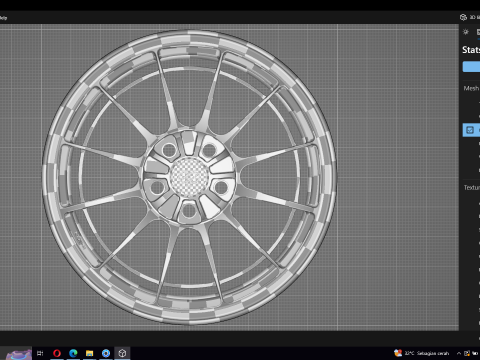The width and height of the screenshot is (480, 360).
Task: Open the Help menu
Action: pyautogui.click(x=3, y=18)
